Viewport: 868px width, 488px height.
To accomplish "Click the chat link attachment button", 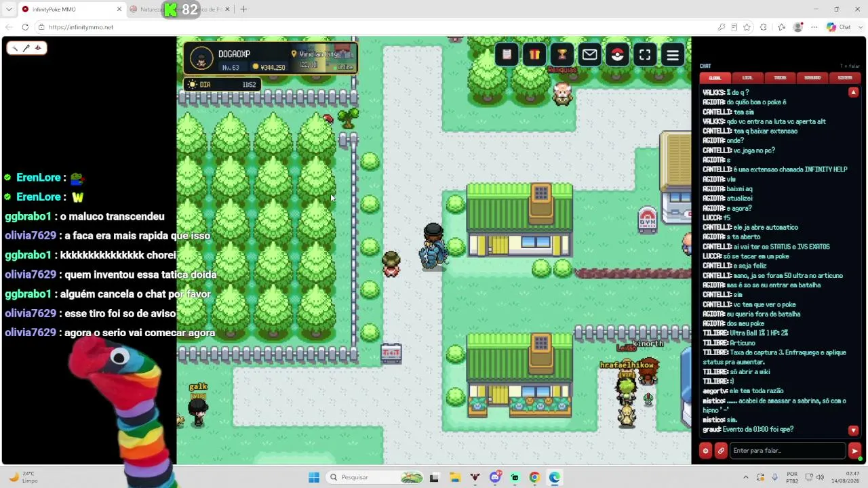I will coord(721,451).
